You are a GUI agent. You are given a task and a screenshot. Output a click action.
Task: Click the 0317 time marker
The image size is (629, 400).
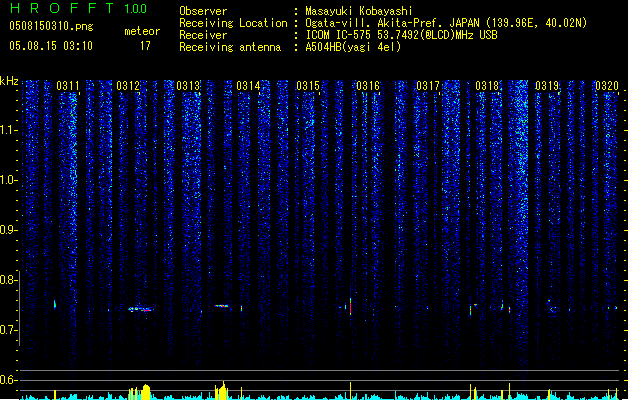428,86
